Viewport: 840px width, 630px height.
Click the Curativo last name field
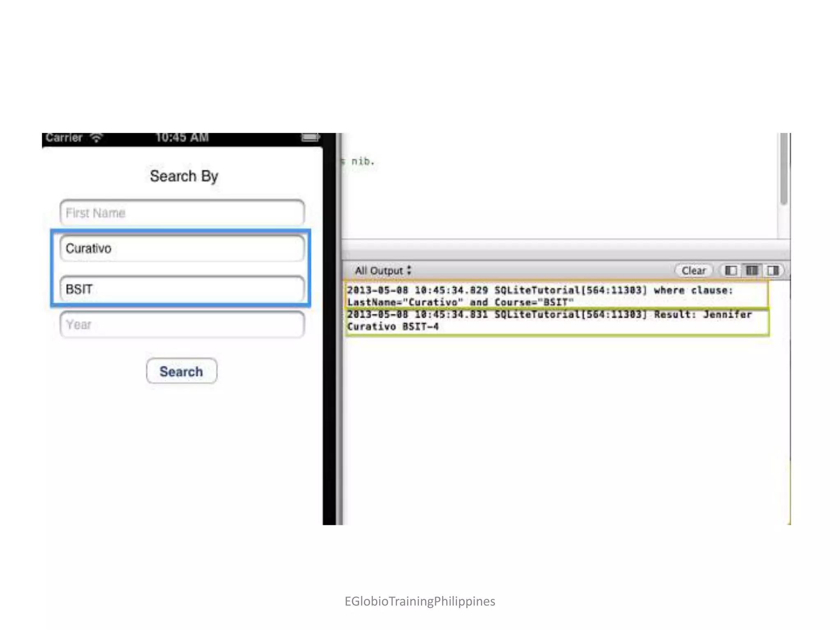click(182, 249)
